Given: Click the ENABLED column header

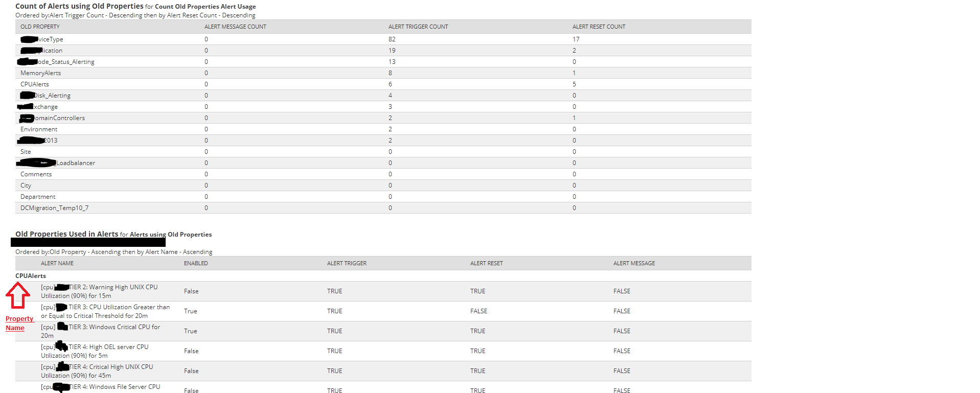Looking at the screenshot, I should coord(196,263).
